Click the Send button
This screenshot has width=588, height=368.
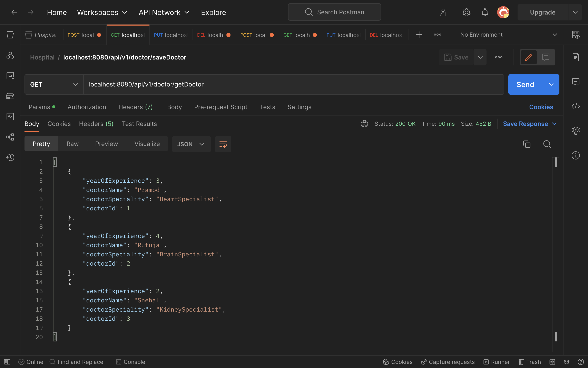point(525,84)
